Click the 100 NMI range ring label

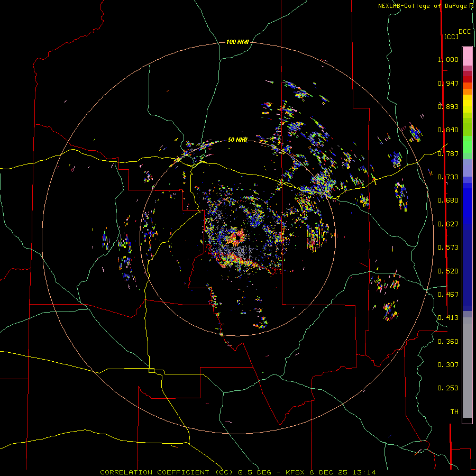(x=237, y=42)
